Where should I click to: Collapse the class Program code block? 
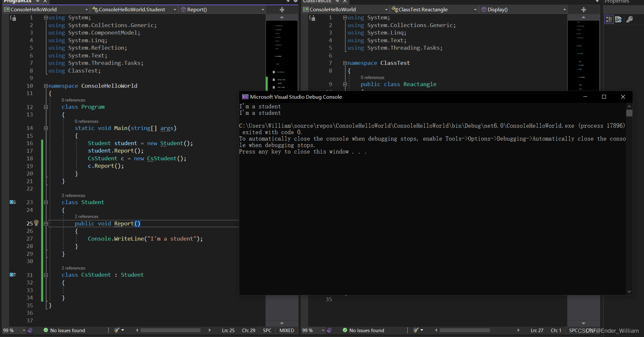tap(46, 107)
